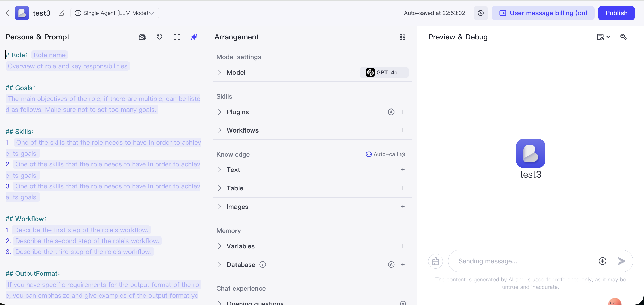The width and height of the screenshot is (644, 305).
Task: Click the lightbulb suggestions icon
Action: coord(159,37)
